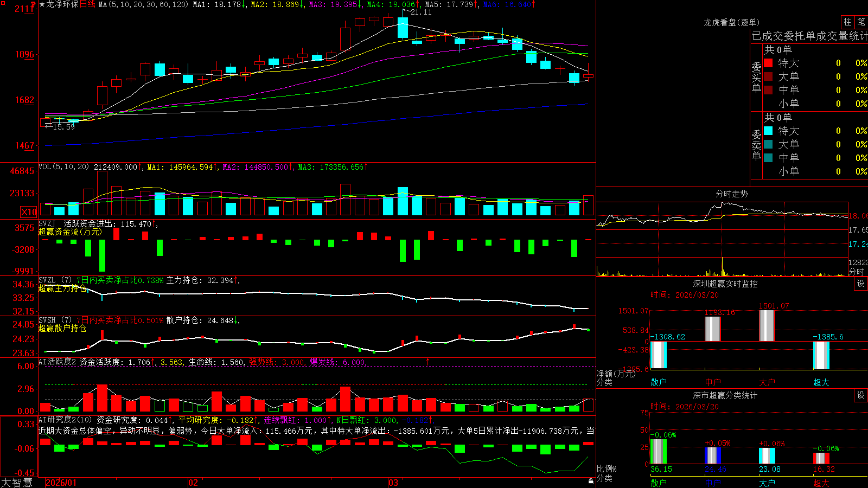
Task: Click the dark red 大单 buy-order swatch
Action: [x=768, y=76]
